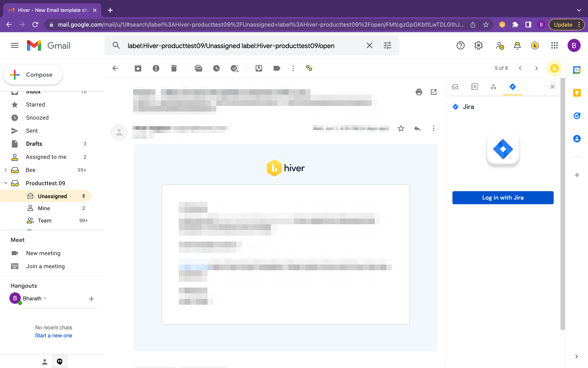The width and height of the screenshot is (588, 368).
Task: Toggle the yellow Hiver panel button
Action: (555, 68)
